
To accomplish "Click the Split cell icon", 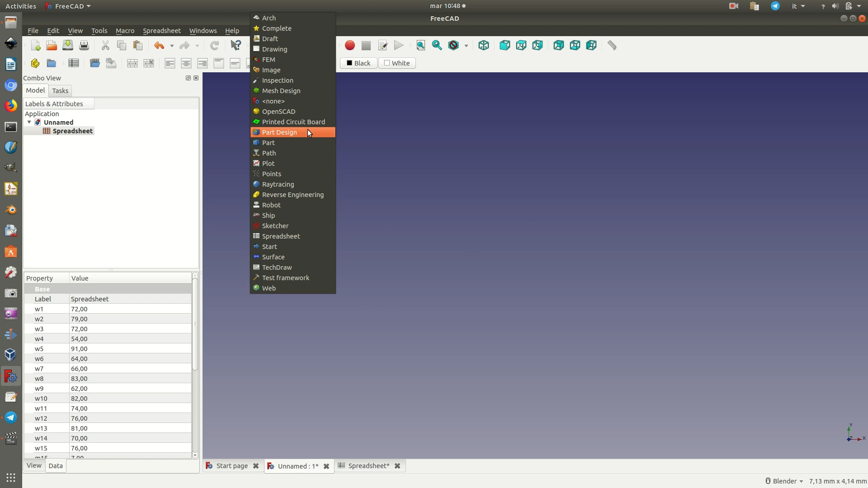I will 149,63.
